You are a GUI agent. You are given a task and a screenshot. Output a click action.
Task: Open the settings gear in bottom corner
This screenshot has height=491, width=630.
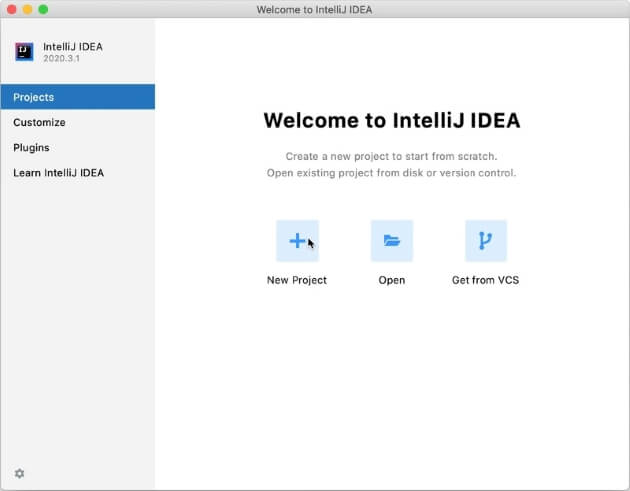[x=19, y=473]
